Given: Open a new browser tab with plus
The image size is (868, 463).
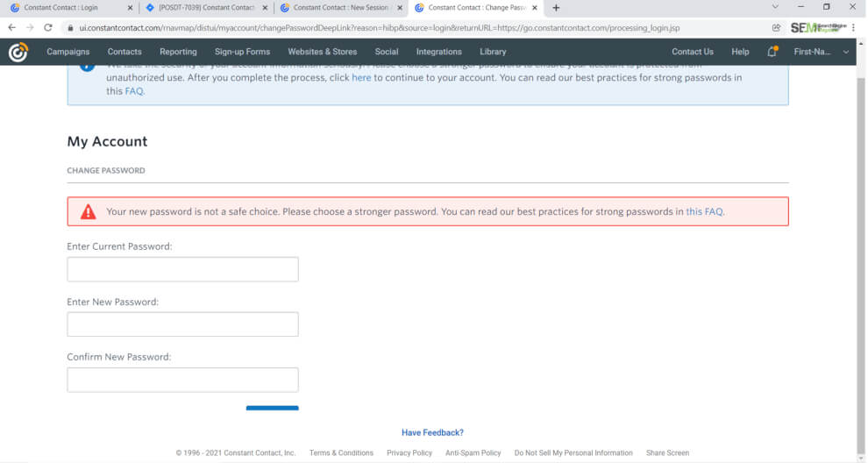Looking at the screenshot, I should pyautogui.click(x=556, y=8).
